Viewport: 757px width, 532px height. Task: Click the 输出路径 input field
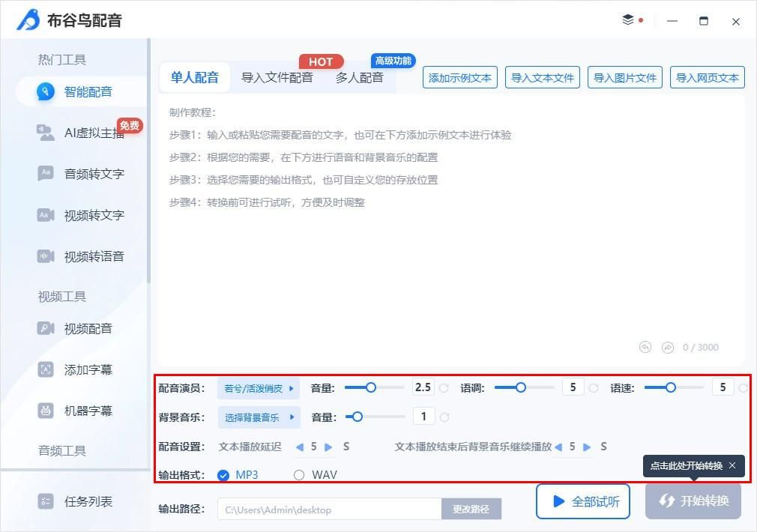click(329, 510)
